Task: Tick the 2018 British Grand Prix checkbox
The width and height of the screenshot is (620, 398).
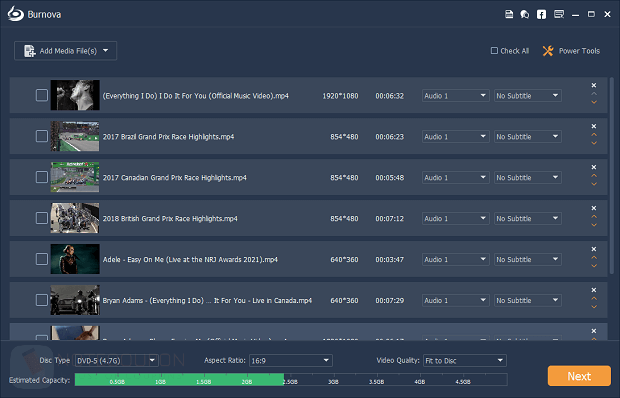Action: tap(42, 218)
